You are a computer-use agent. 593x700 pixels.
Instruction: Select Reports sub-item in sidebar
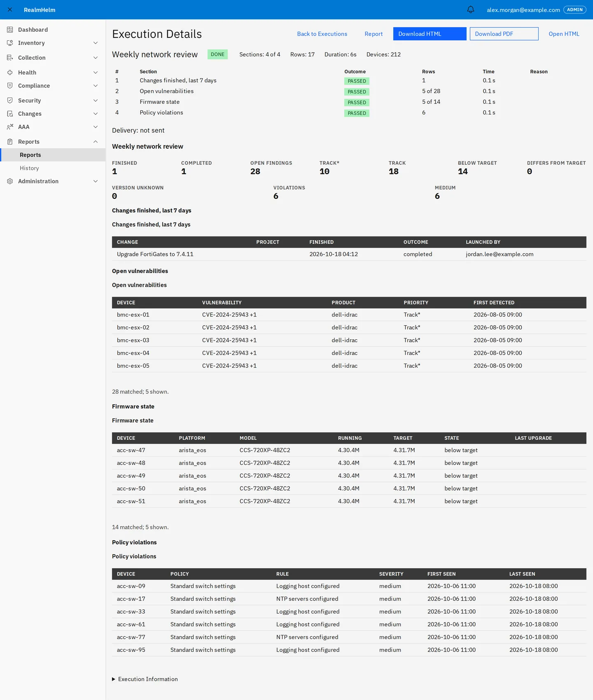click(53, 155)
